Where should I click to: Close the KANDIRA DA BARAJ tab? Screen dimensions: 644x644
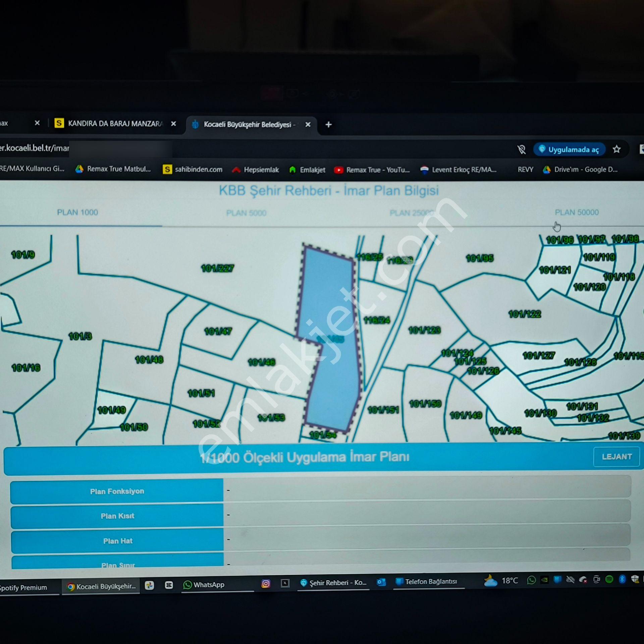173,124
